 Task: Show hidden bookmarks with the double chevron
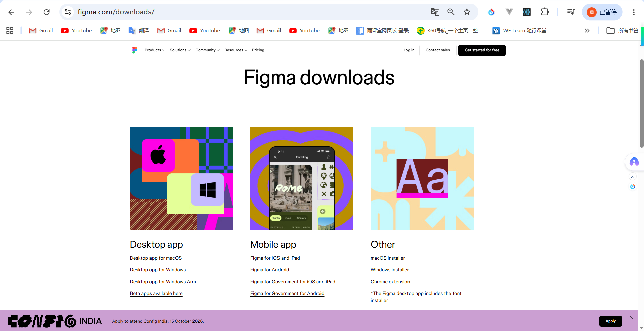point(587,31)
